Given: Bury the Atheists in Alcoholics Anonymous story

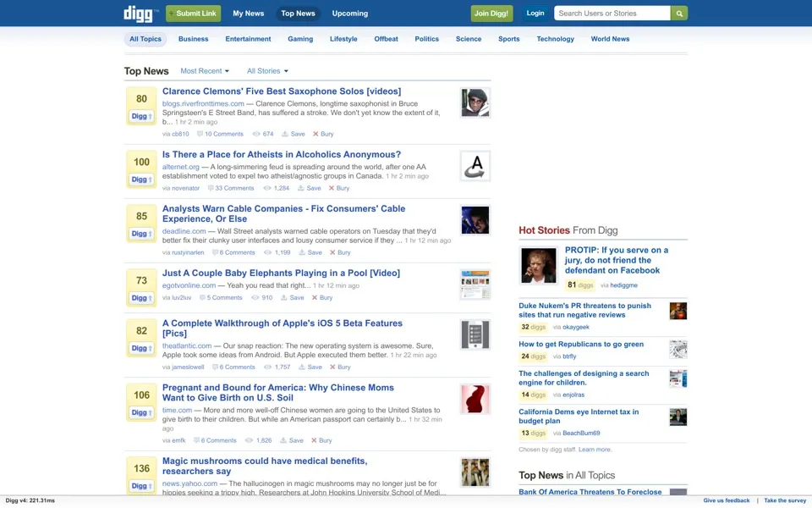Looking at the screenshot, I should (x=339, y=188).
